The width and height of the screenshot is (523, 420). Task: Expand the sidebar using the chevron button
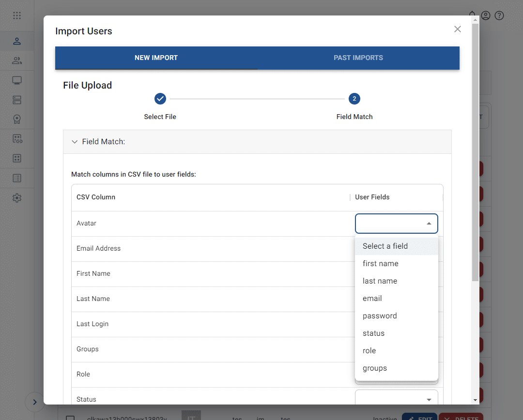pos(34,402)
